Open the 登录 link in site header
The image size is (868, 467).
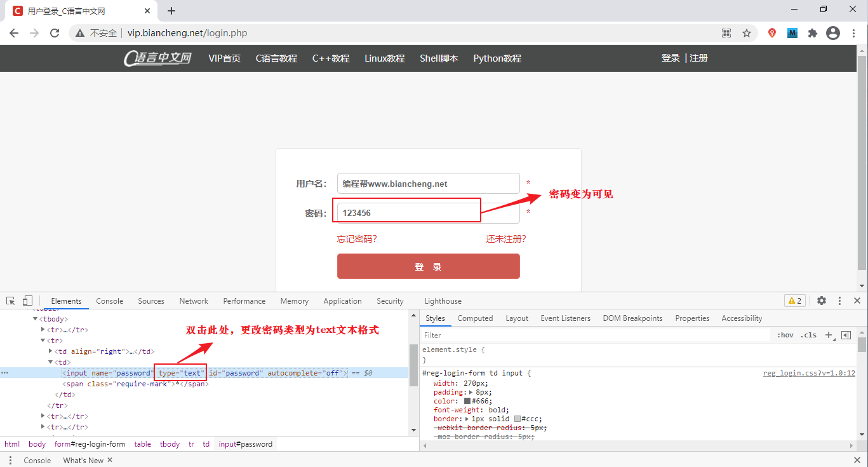[671, 58]
